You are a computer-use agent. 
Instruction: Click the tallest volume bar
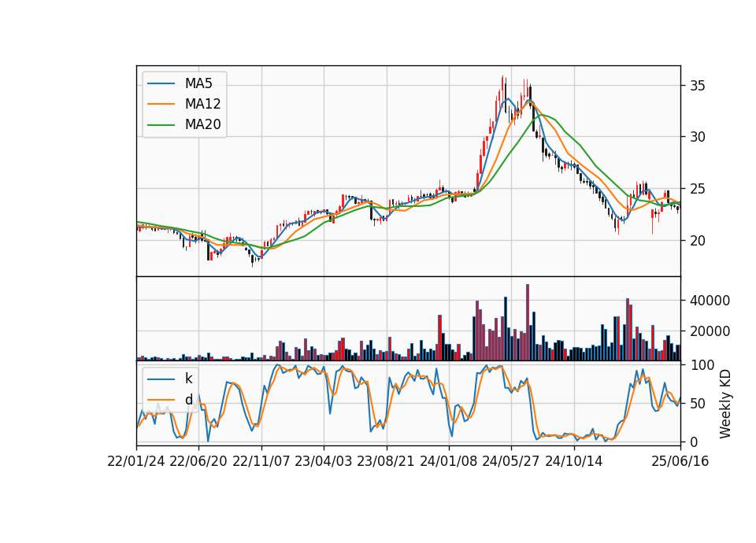point(528,323)
